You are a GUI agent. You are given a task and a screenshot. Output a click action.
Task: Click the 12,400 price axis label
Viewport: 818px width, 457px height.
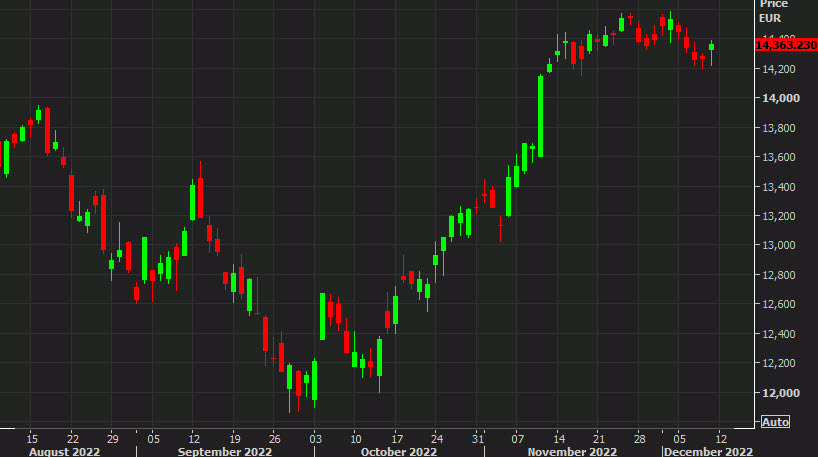pyautogui.click(x=781, y=334)
